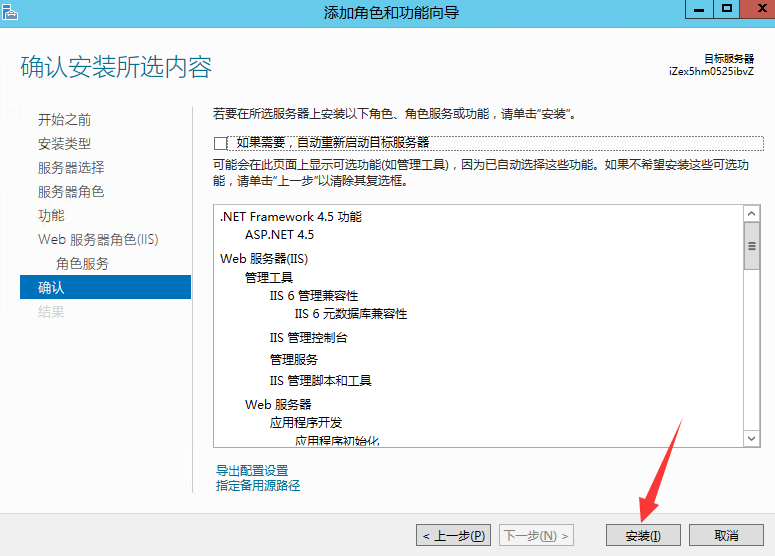Select the 安装类型 step in sidebar
Image resolution: width=775 pixels, height=556 pixels.
[x=64, y=143]
